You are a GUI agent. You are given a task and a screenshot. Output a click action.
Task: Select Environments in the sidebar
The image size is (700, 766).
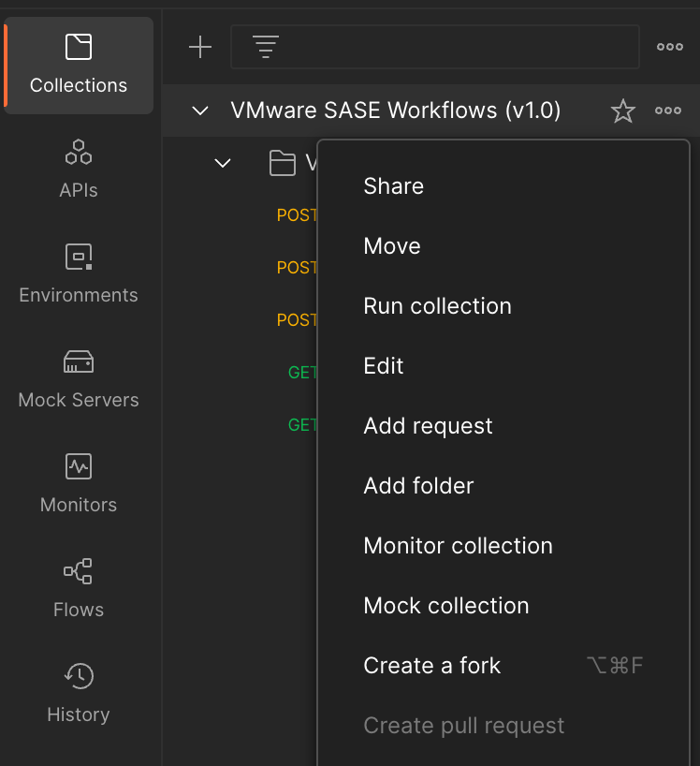coord(78,273)
